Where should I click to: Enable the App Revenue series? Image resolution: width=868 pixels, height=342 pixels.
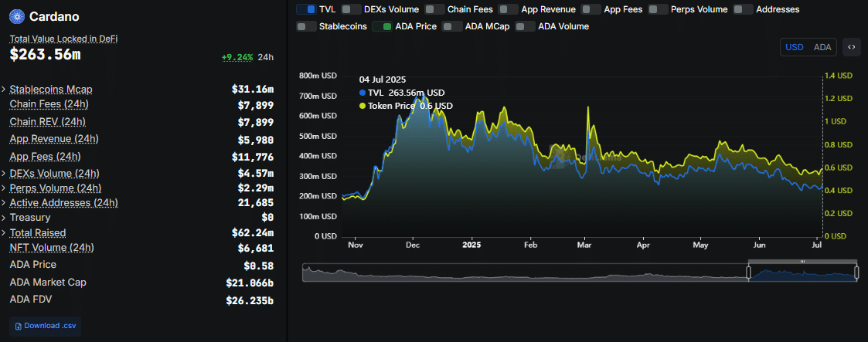(508, 9)
